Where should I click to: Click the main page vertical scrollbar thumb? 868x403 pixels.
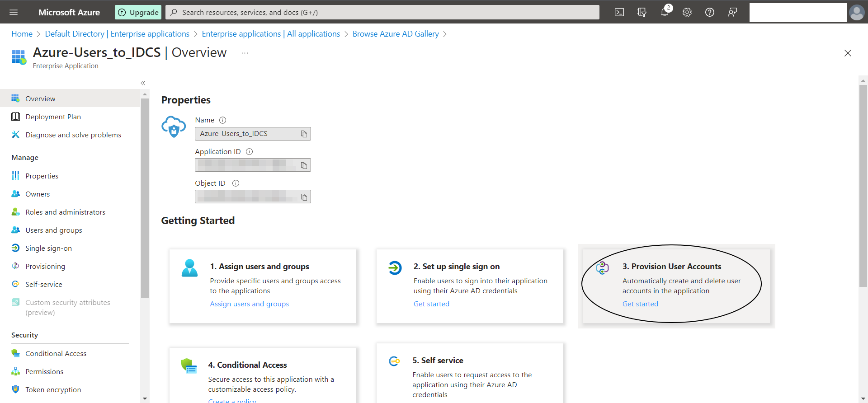[x=863, y=186]
